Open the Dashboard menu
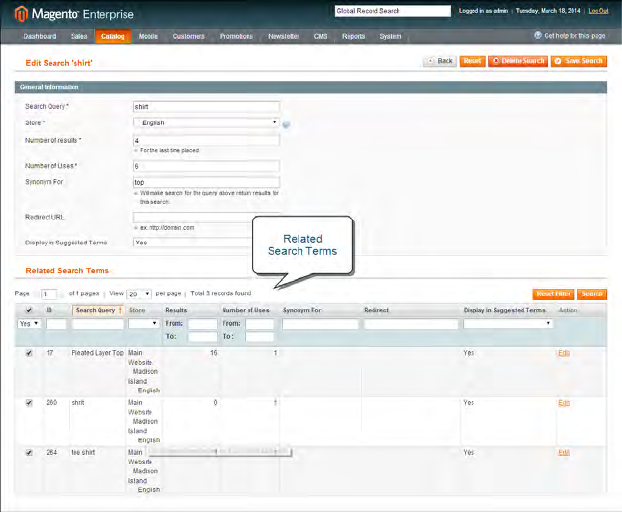The image size is (622, 512). (x=40, y=36)
